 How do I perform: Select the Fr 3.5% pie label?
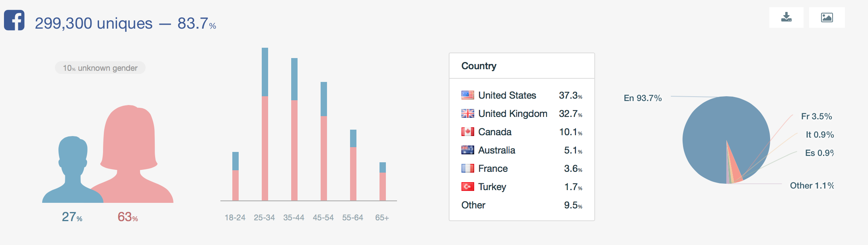[816, 117]
